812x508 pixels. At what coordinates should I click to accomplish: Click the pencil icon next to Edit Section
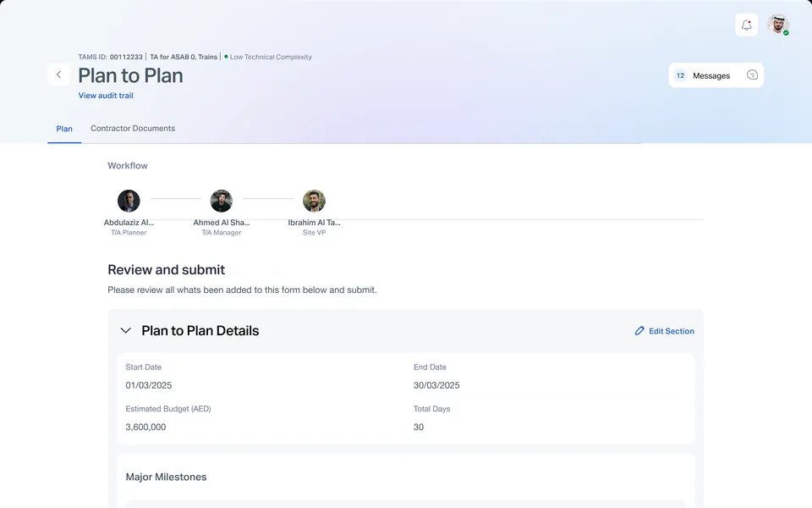pyautogui.click(x=639, y=331)
